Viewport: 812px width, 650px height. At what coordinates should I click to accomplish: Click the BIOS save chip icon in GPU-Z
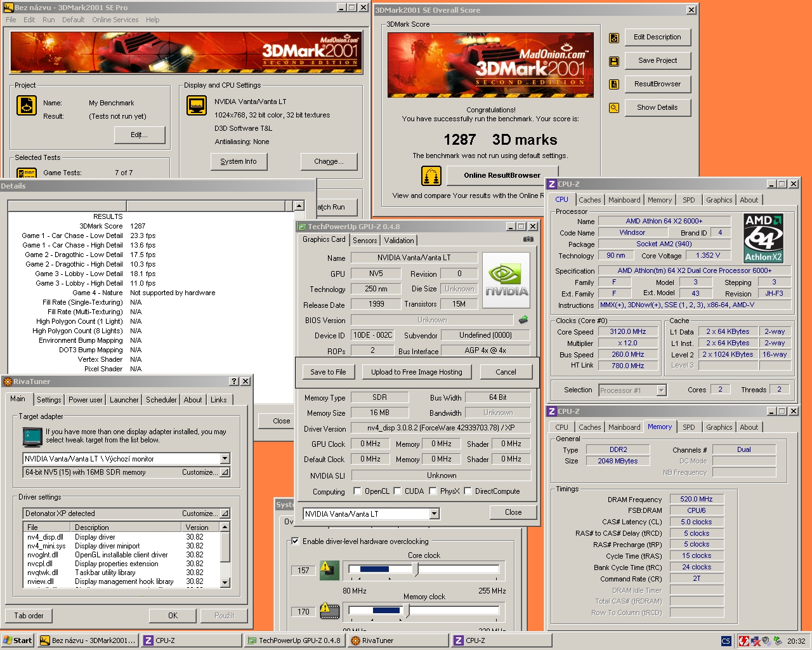click(x=523, y=320)
